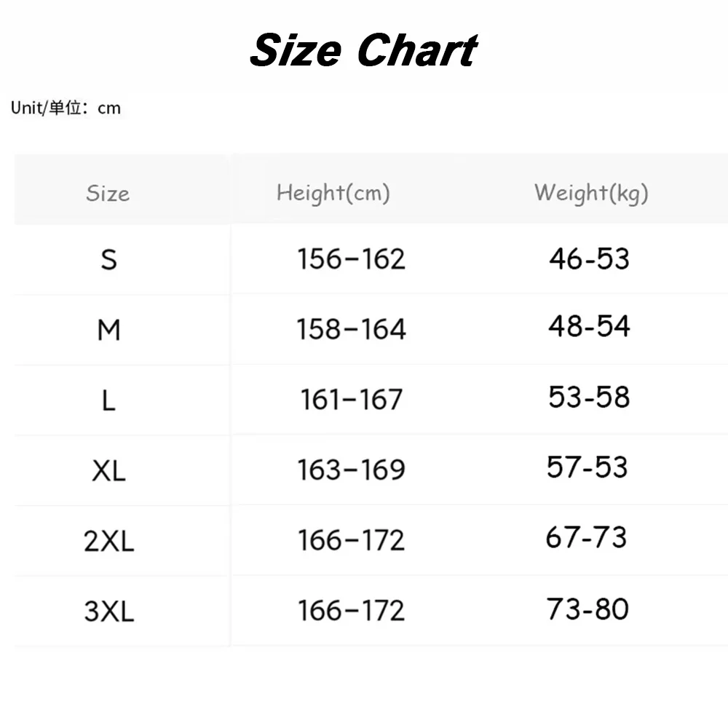Click the Size Chart title
The image size is (728, 728).
(x=363, y=50)
